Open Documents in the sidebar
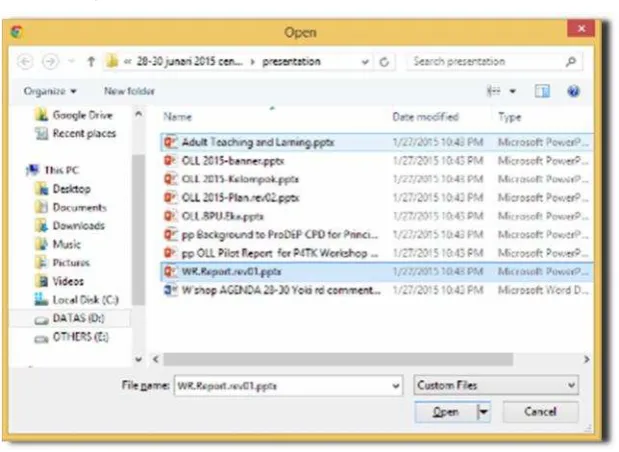The width and height of the screenshot is (619, 452). point(71,207)
